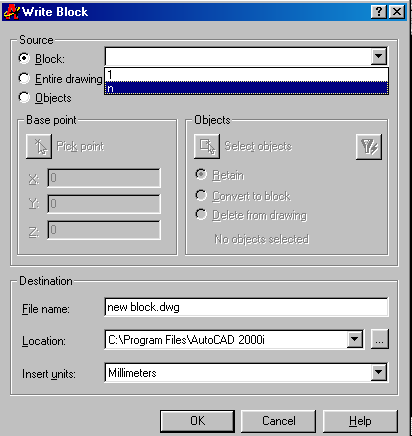Click the AutoCAD icon in title bar
The image size is (412, 436).
[11, 12]
